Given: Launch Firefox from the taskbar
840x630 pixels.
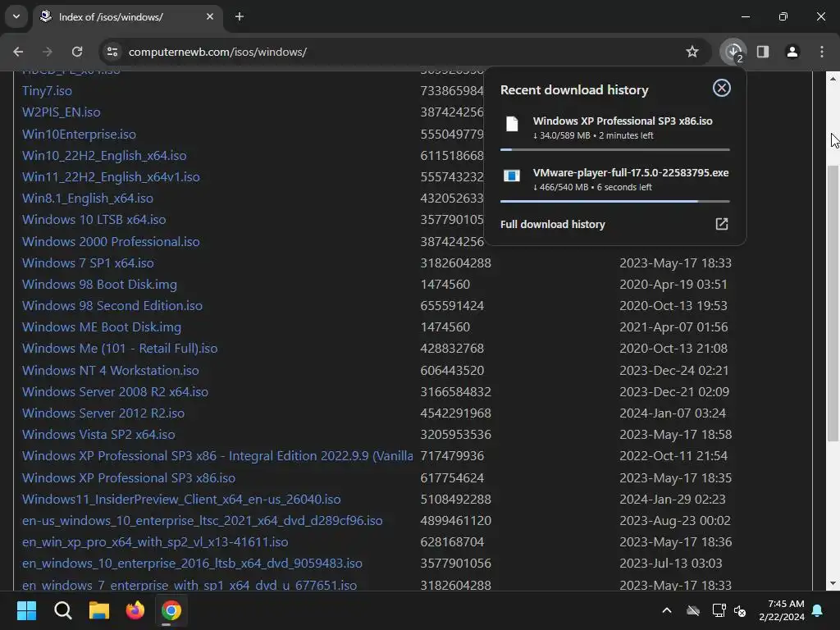Looking at the screenshot, I should pyautogui.click(x=135, y=610).
